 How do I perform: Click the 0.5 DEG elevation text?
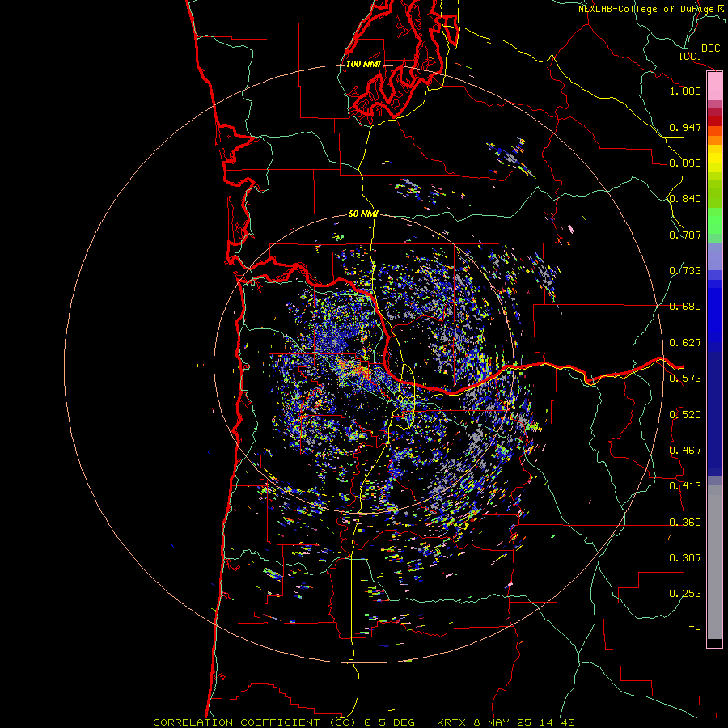pyautogui.click(x=391, y=722)
